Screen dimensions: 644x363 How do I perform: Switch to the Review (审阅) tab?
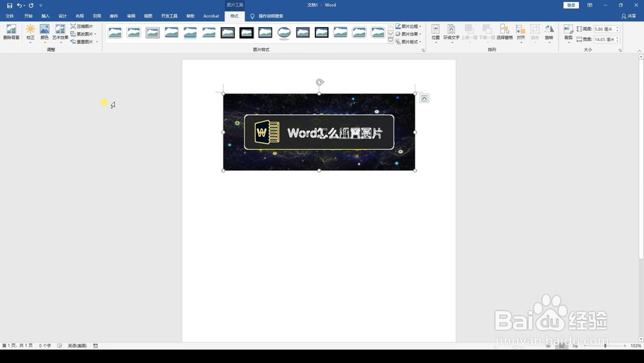point(131,16)
